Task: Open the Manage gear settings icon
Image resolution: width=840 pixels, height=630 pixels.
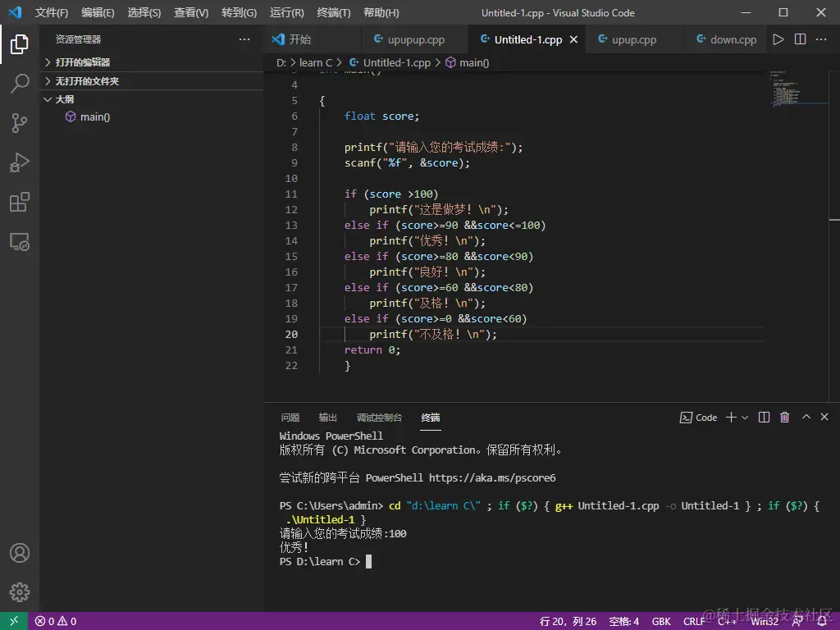Action: 20,592
